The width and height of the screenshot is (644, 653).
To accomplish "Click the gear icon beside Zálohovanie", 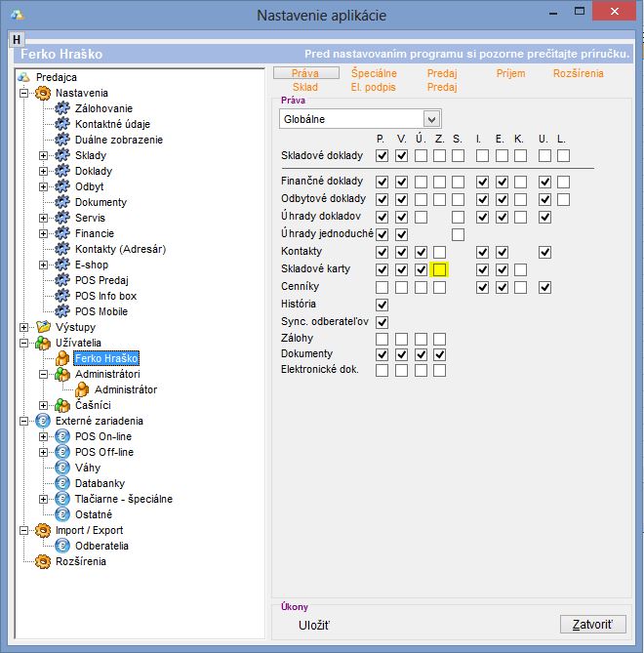I will pos(63,108).
